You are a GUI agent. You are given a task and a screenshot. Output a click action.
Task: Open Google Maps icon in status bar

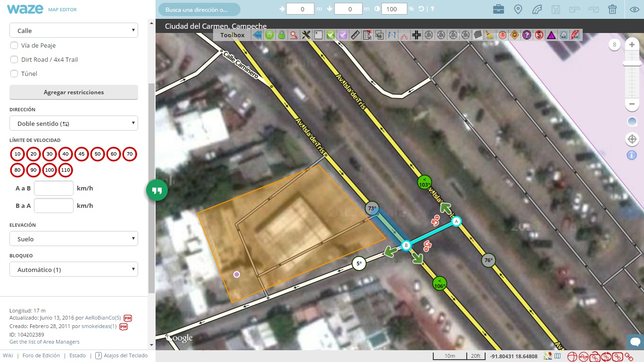point(548,356)
